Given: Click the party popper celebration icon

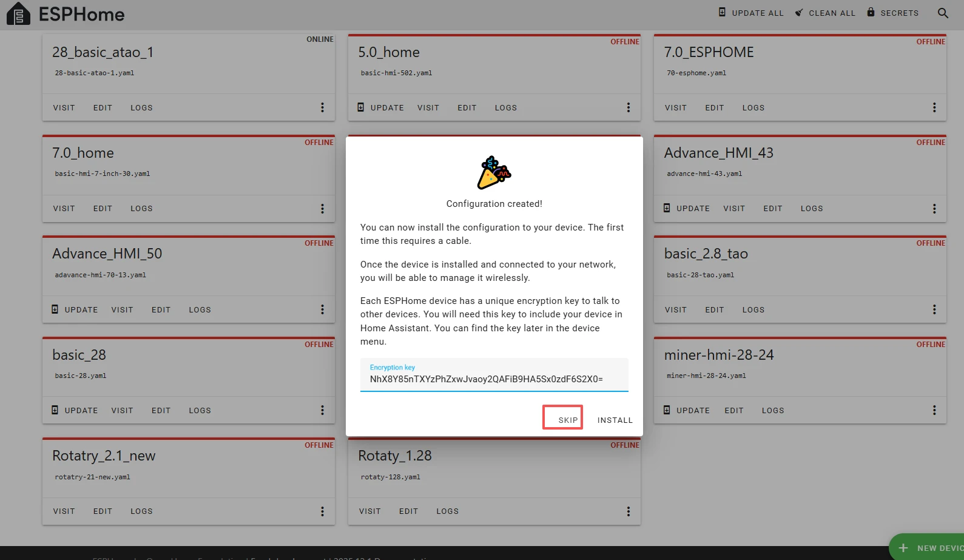Looking at the screenshot, I should [494, 173].
